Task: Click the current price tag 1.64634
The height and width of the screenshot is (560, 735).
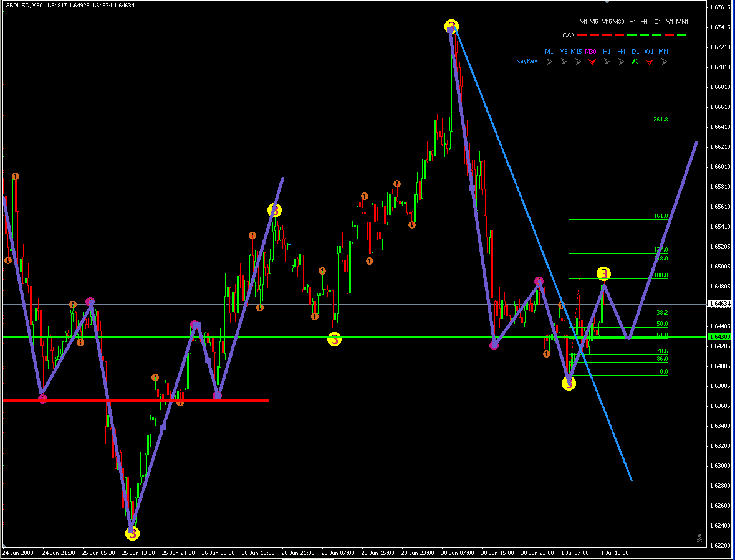Action: [x=719, y=305]
